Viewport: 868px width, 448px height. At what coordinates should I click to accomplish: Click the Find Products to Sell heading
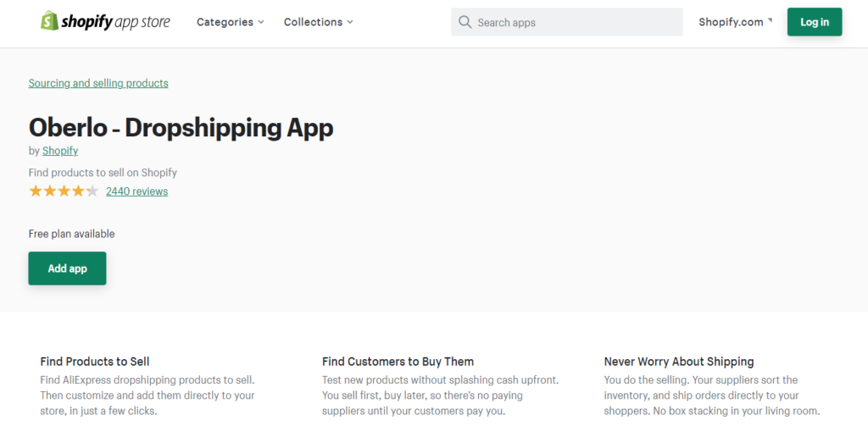tap(95, 362)
